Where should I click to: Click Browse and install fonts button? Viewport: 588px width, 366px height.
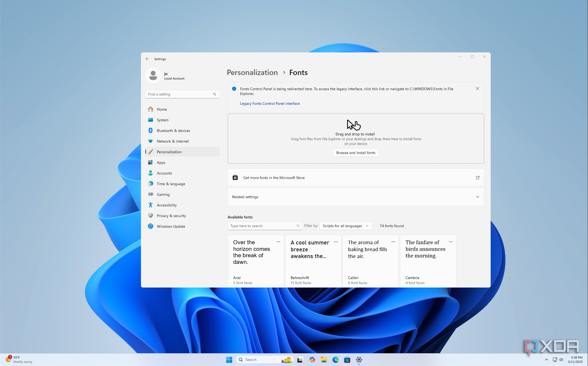point(356,153)
